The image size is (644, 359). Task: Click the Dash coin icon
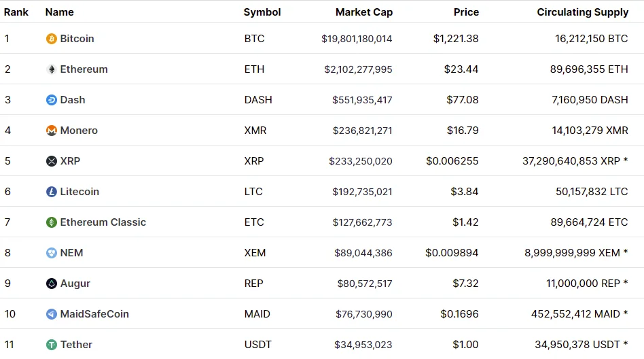click(52, 100)
